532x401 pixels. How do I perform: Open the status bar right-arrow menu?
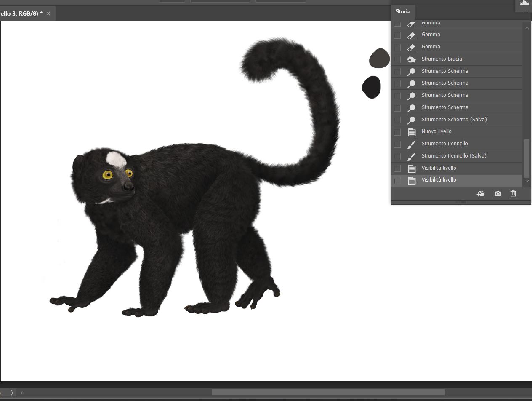(12, 393)
